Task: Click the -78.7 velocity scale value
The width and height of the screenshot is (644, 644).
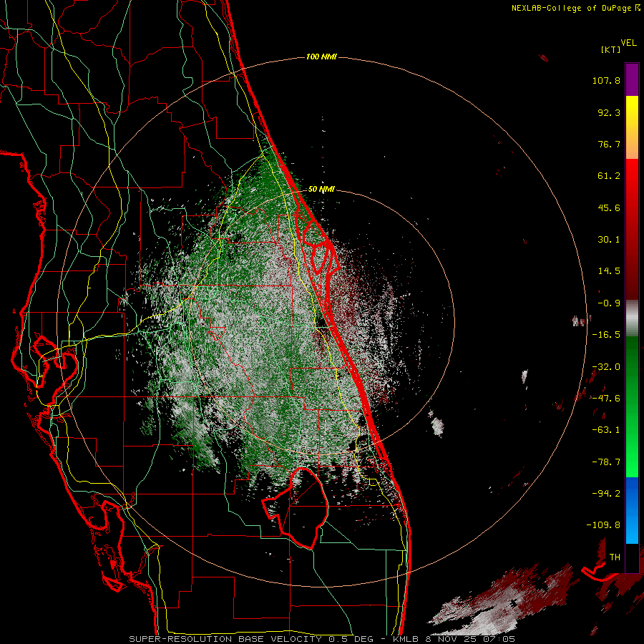Action: tap(606, 462)
